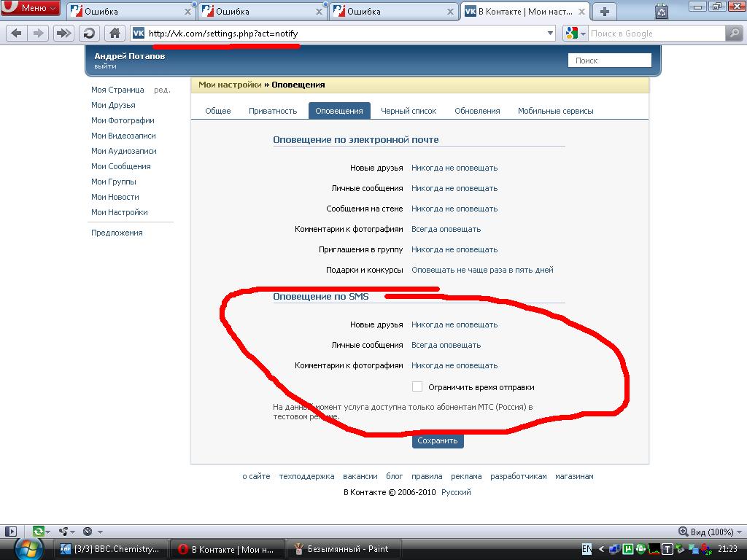Viewport: 747px width, 560px height.
Task: Open a new tab with the plus button
Action: (x=605, y=12)
